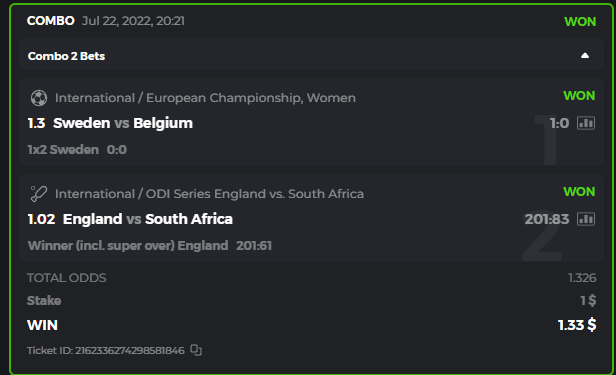
Task: Click the WIN amount 1.33 $
Action: 577,325
